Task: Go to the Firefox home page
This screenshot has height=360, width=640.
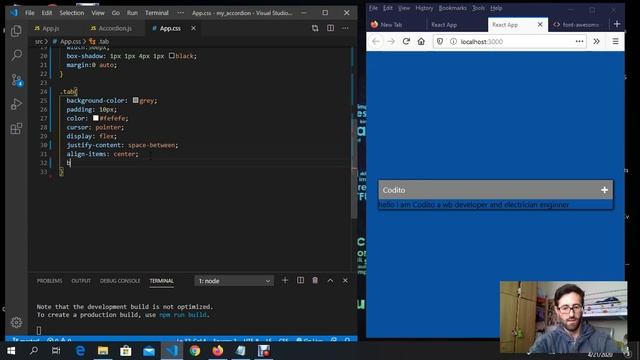Action: click(421, 41)
